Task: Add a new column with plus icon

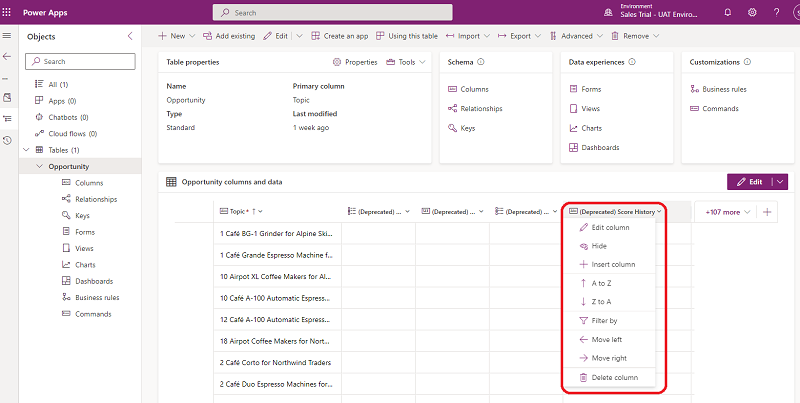Action: tap(767, 212)
